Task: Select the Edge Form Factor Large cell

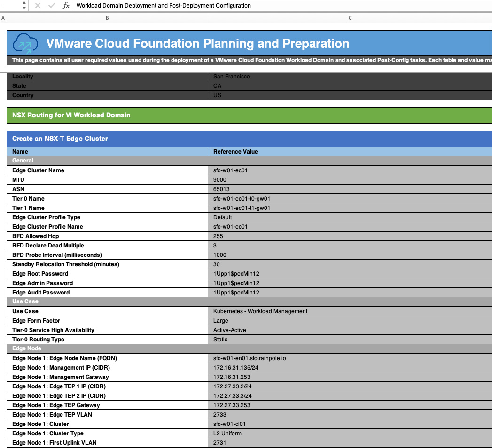Action: (x=350, y=321)
